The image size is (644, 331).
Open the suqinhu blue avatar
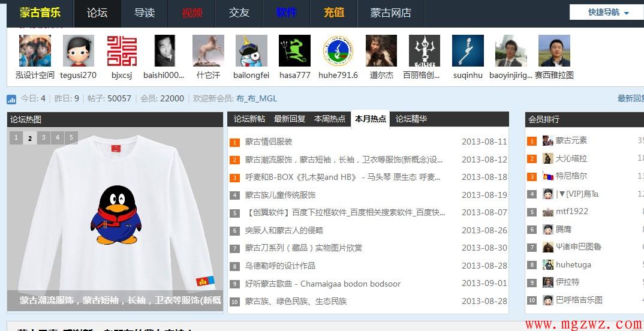pyautogui.click(x=468, y=50)
